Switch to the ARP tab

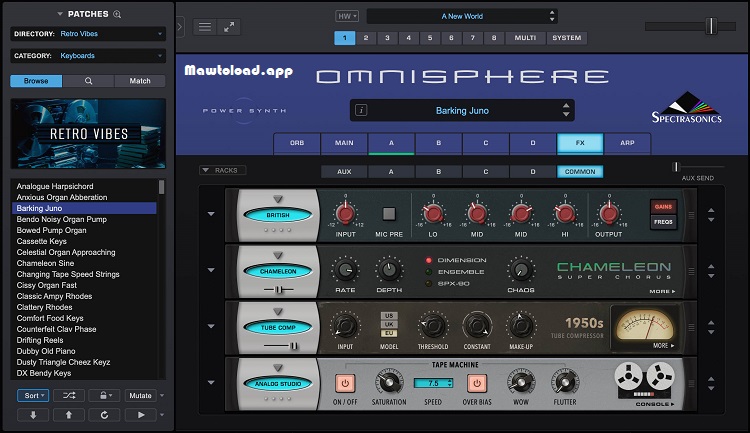[627, 143]
